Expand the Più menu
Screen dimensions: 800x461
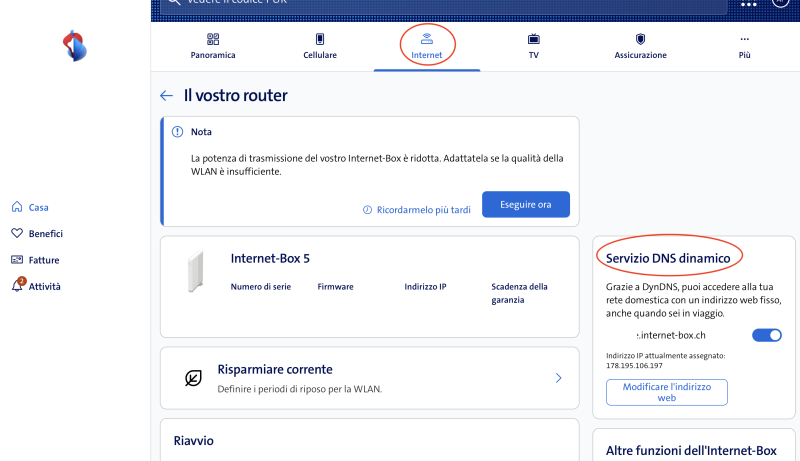click(744, 46)
